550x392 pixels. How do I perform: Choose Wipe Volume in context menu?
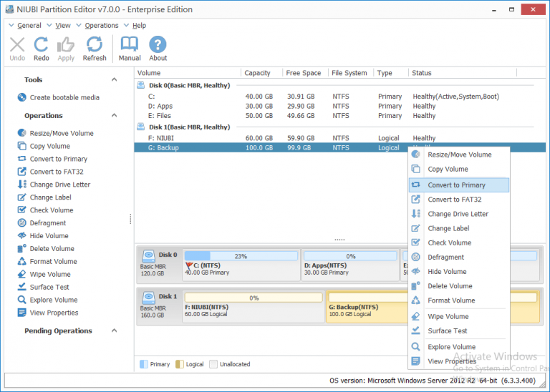(x=459, y=316)
